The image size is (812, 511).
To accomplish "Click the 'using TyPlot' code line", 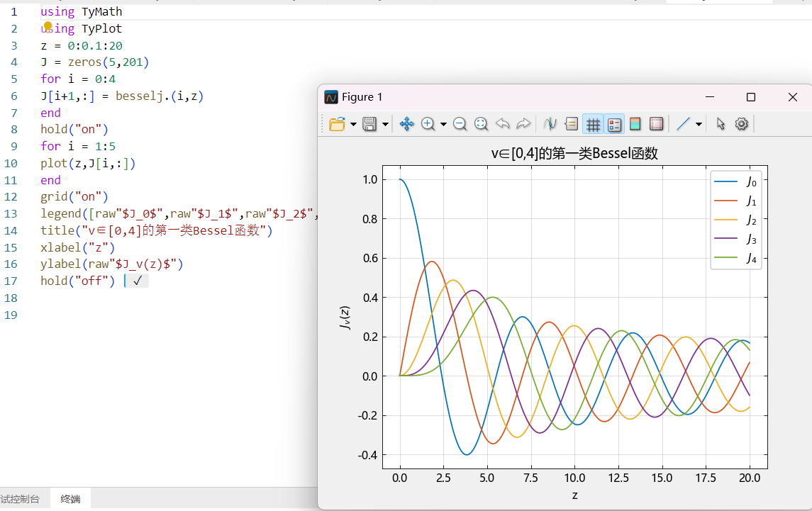I will click(82, 28).
